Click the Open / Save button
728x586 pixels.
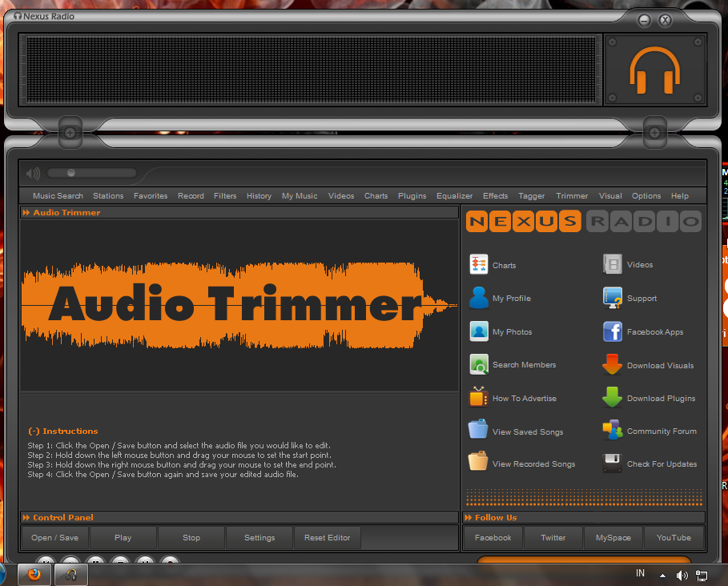54,538
